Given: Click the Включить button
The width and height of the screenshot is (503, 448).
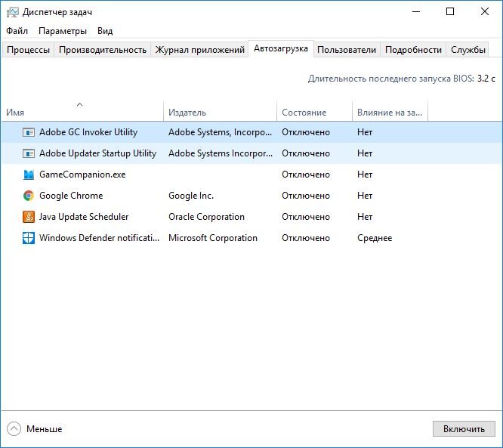Looking at the screenshot, I should pos(464,429).
